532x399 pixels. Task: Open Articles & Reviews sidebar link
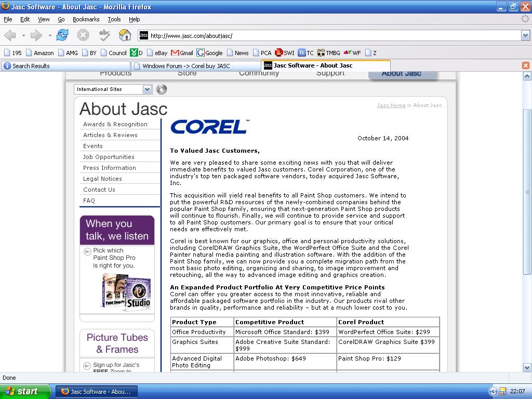click(110, 135)
